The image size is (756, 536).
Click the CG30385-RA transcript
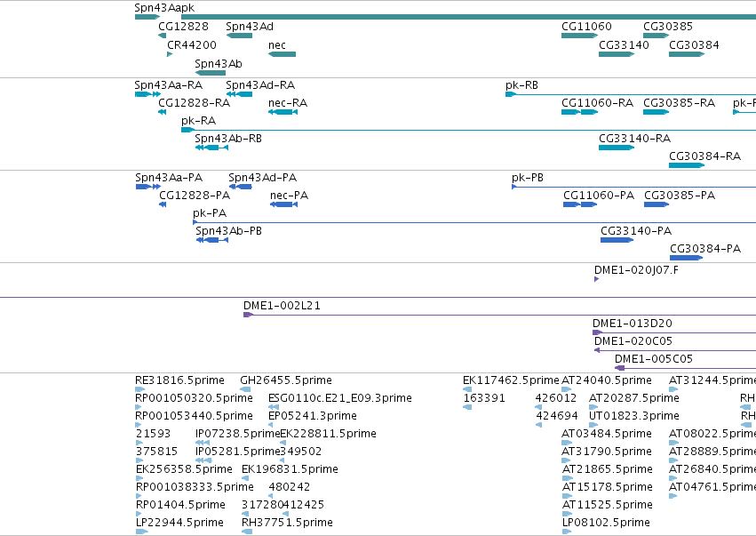pos(656,112)
